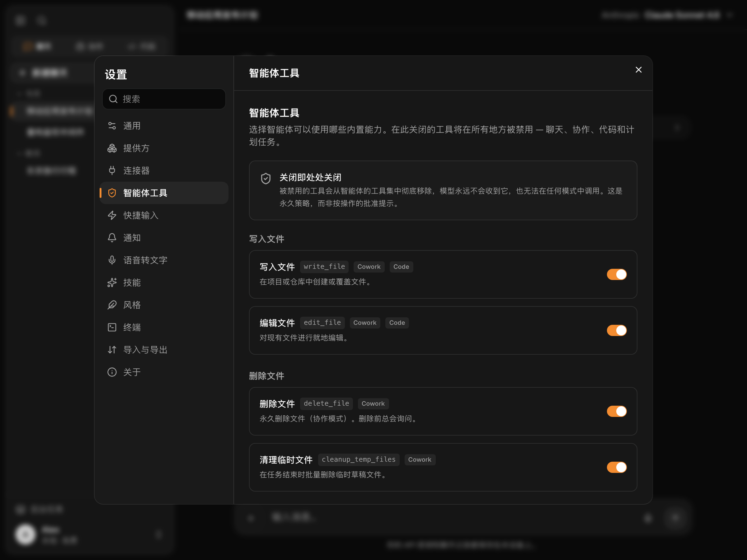Open the 语音转文字 settings section

pos(164,260)
